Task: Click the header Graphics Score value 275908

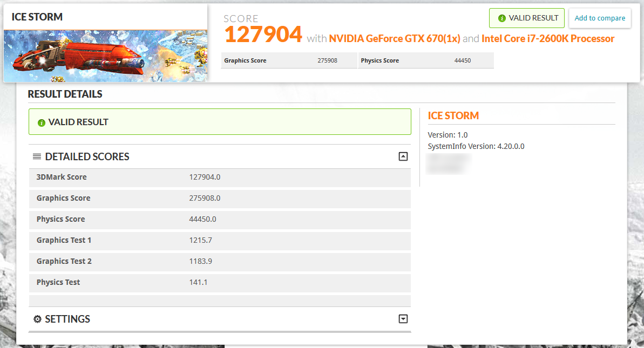Action: [x=327, y=60]
